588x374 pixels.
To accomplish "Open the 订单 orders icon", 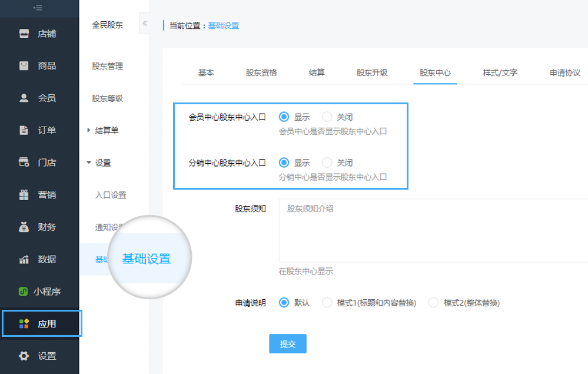I will pos(24,130).
